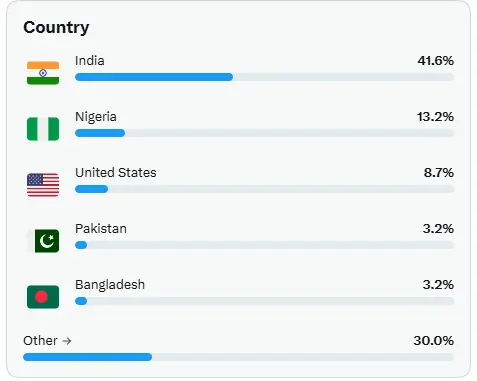Open the Other countries link
Image resolution: width=477 pixels, height=381 pixels.
tap(47, 341)
